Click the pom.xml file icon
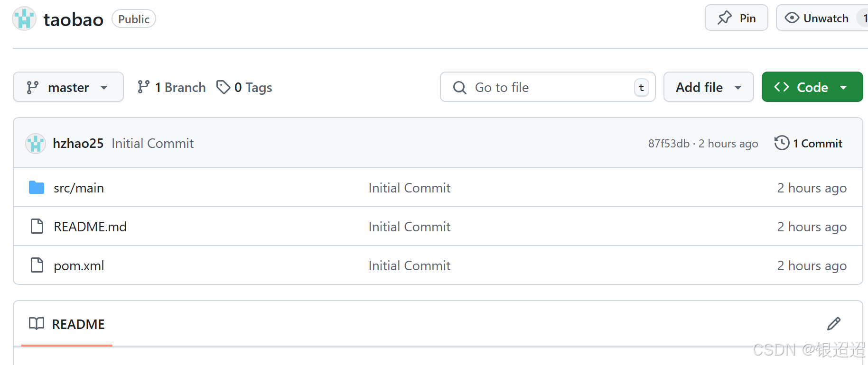Screen dimensions: 868x365 (37, 265)
